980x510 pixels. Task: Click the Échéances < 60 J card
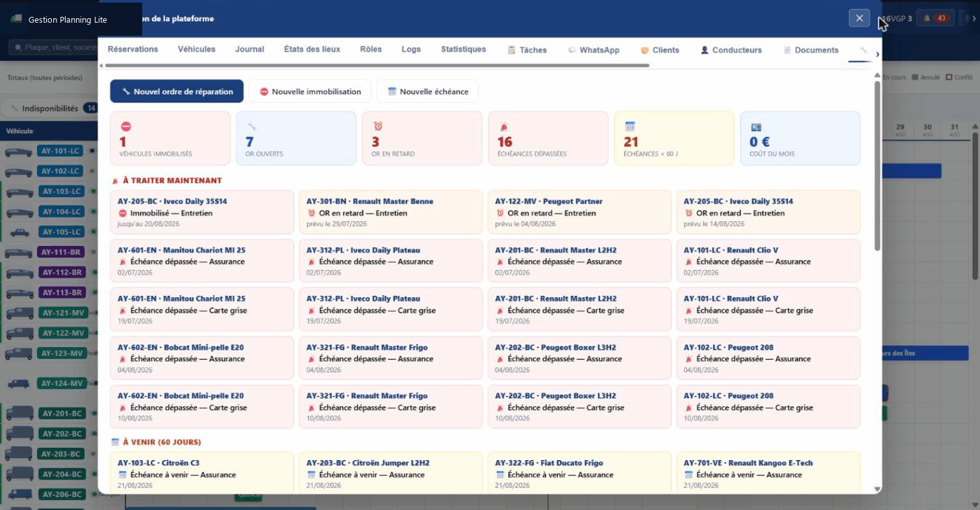point(674,138)
